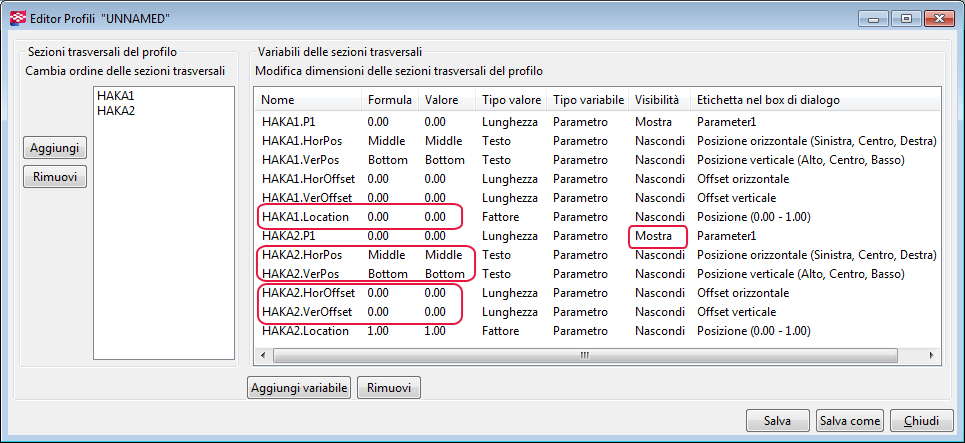Select HAKA1 in the cross sections list
The image size is (965, 443).
(x=116, y=95)
